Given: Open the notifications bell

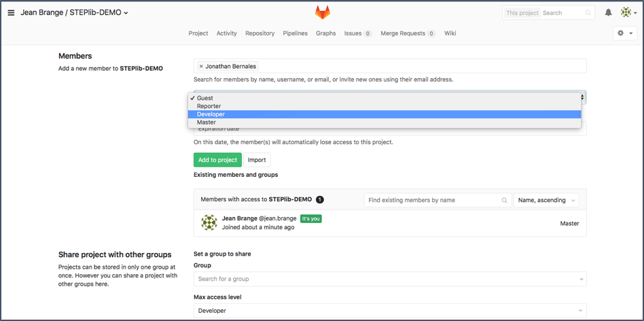Looking at the screenshot, I should (x=608, y=13).
